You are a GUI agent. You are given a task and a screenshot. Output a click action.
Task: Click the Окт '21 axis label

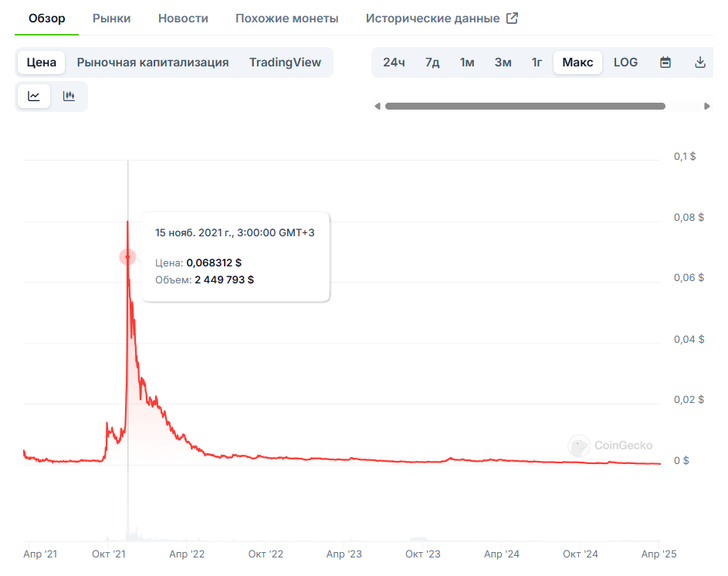point(109,554)
